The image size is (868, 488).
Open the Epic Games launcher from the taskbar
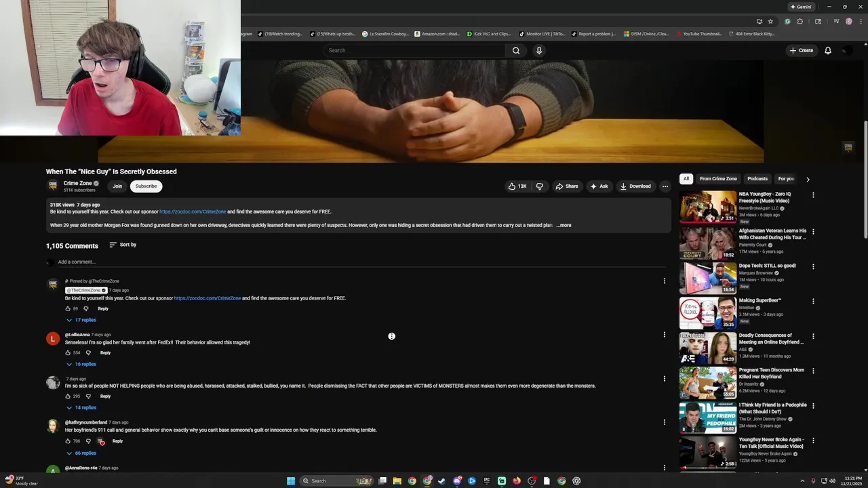coord(487,481)
